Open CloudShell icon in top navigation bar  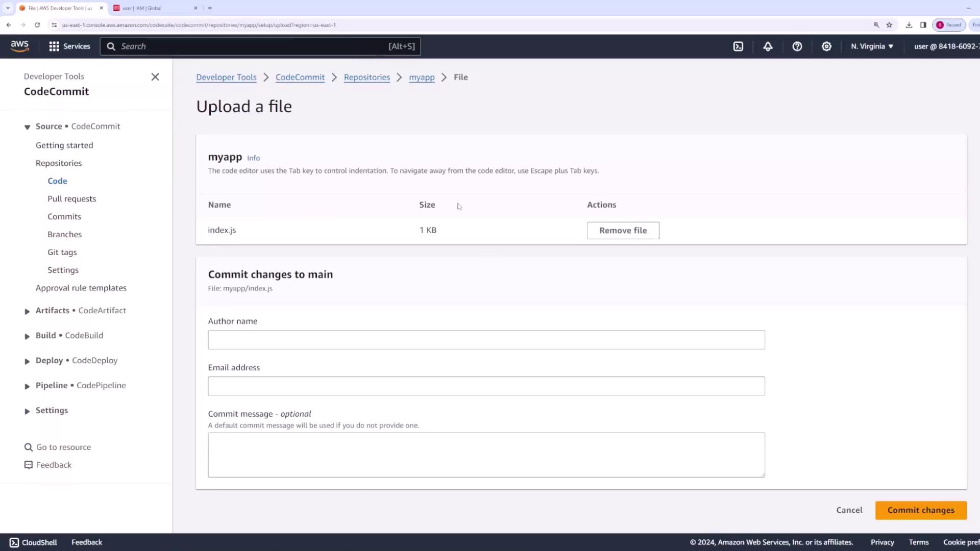(738, 46)
